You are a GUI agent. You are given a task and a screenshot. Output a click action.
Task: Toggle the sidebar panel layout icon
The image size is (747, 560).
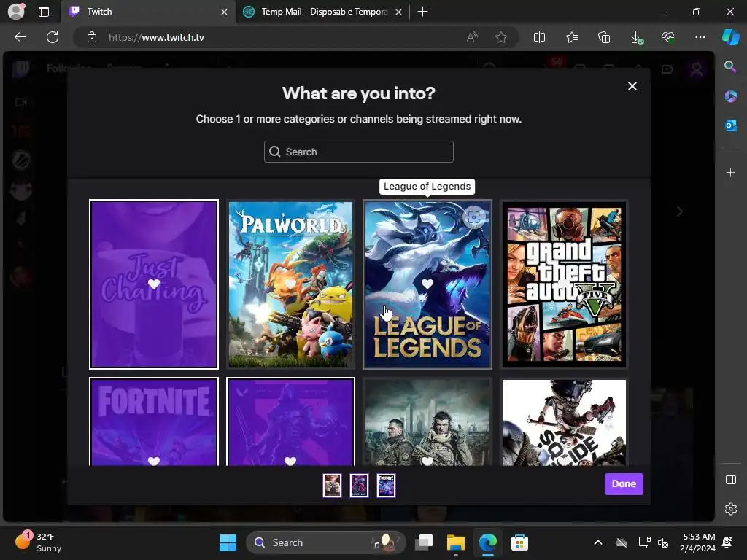(730, 480)
